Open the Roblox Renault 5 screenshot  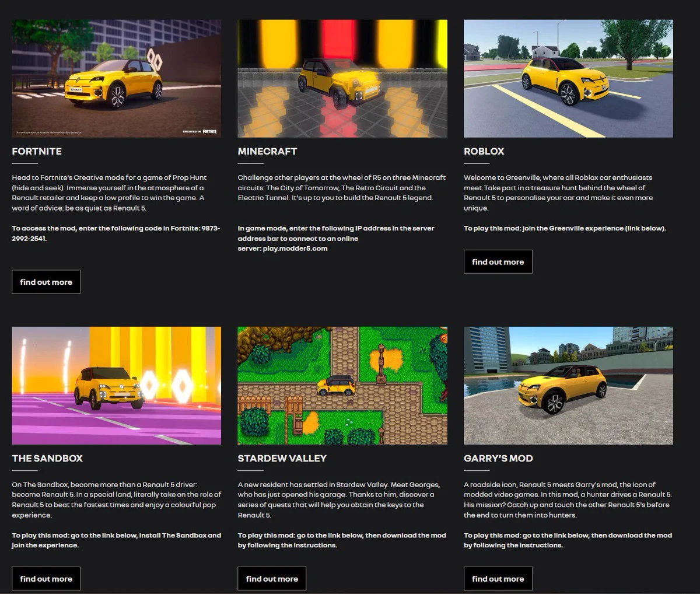click(x=568, y=79)
